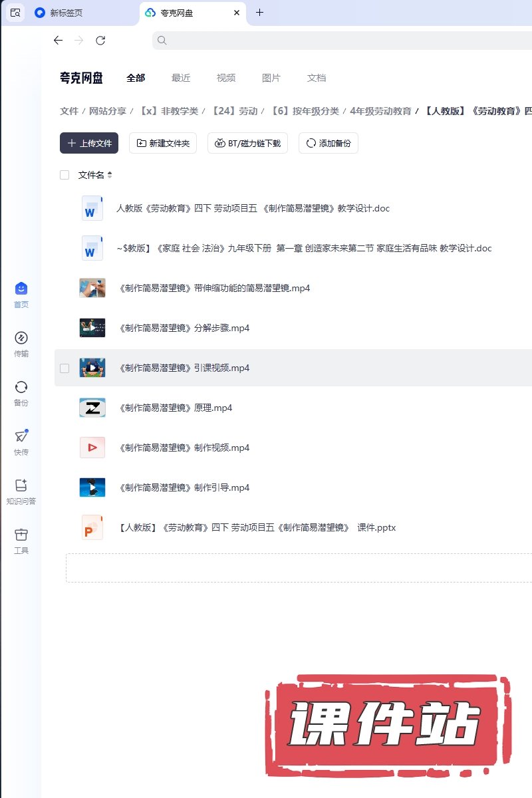Switch to the 文档 category tab

tap(317, 78)
